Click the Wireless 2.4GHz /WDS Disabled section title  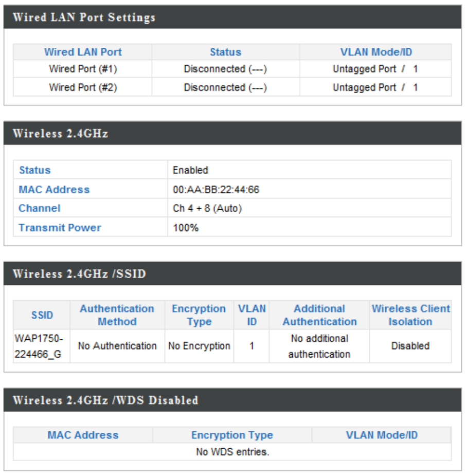105,400
